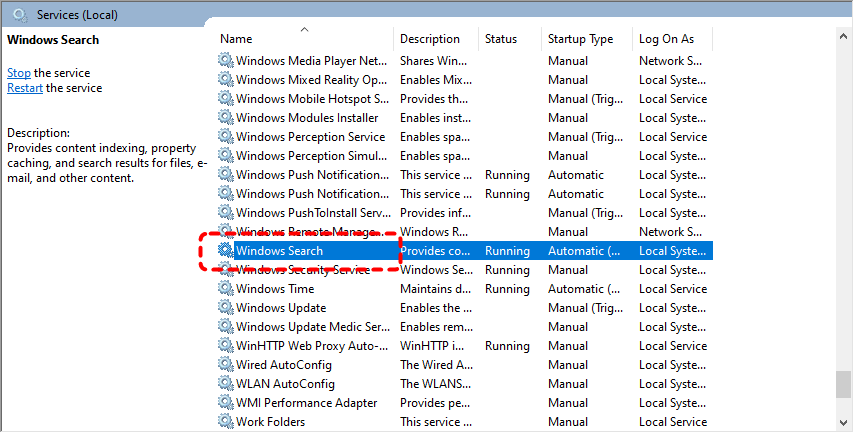
Task: Click the Windows Update service gear icon
Action: click(x=226, y=308)
